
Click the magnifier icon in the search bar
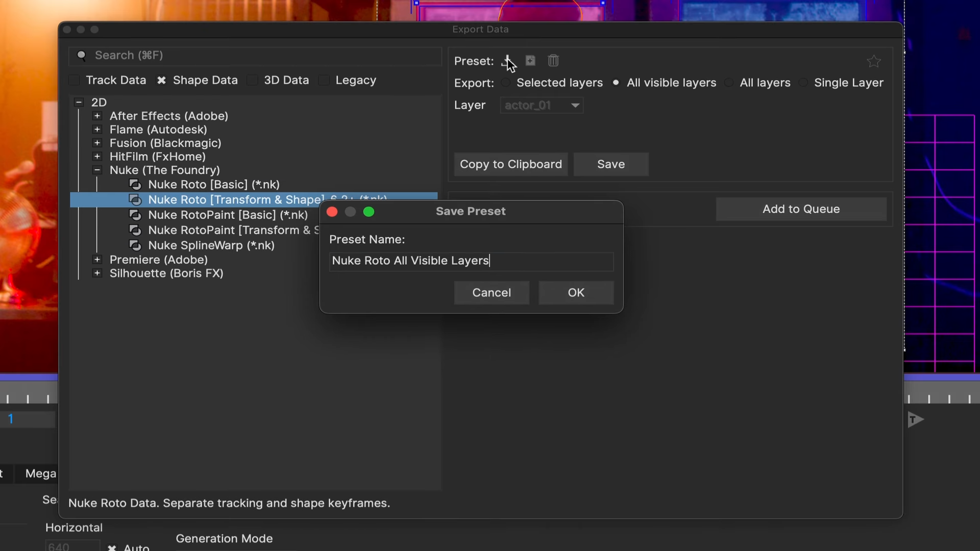point(81,55)
